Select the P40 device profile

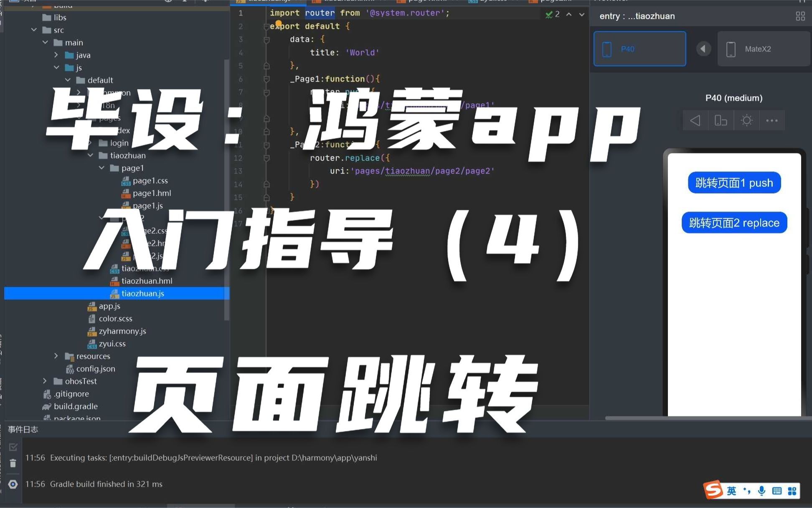tap(639, 49)
